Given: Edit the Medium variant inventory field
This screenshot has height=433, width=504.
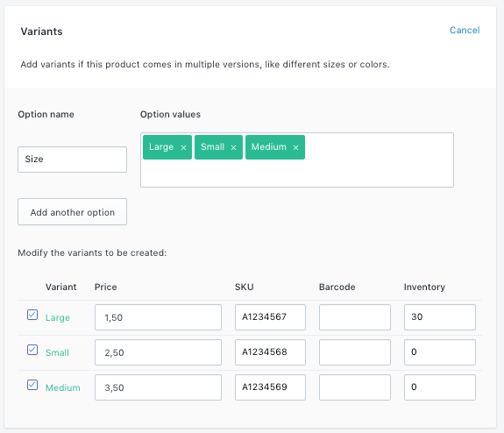Looking at the screenshot, I should [x=440, y=387].
